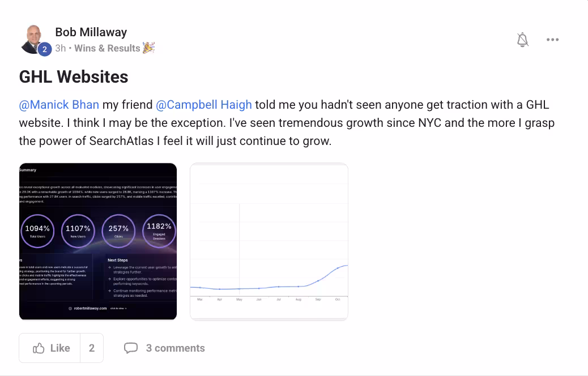
Task: Click Bob Millaway's profile avatar
Action: (x=34, y=40)
